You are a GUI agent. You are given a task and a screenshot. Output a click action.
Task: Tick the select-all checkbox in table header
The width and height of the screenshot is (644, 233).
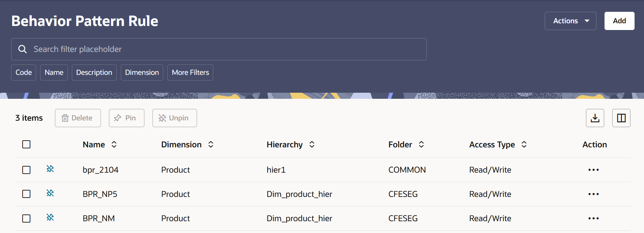[26, 144]
